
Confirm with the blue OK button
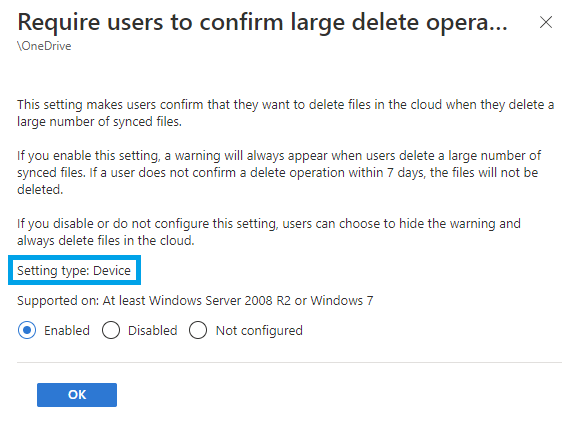(x=77, y=395)
